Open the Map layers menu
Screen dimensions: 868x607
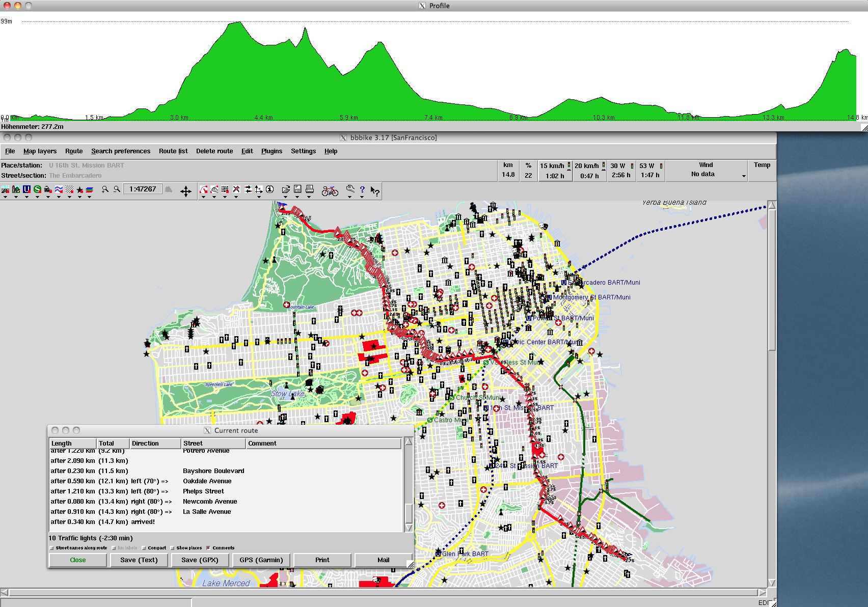40,151
